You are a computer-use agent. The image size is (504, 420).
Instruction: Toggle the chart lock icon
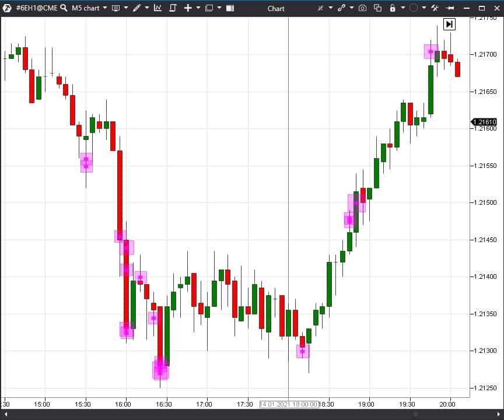(393, 8)
